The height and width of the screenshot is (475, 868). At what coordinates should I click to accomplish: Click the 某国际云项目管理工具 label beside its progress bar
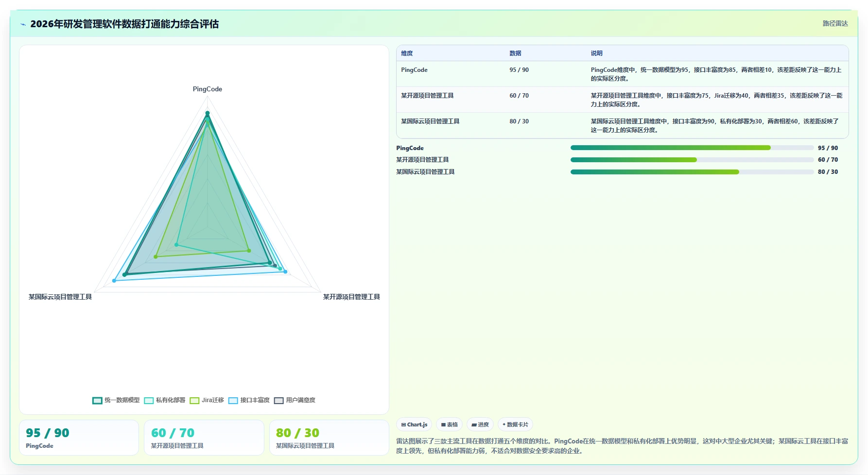425,172
